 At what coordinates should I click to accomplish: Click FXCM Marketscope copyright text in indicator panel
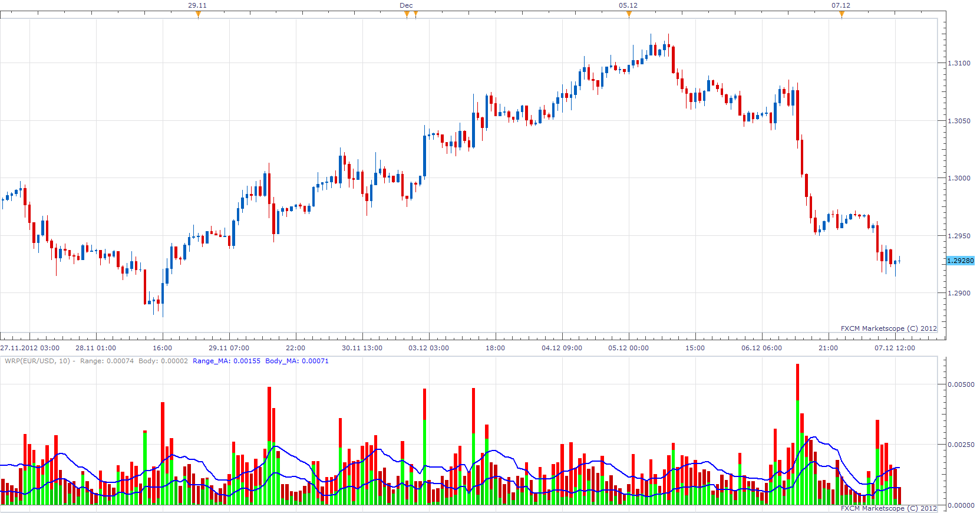point(889,508)
